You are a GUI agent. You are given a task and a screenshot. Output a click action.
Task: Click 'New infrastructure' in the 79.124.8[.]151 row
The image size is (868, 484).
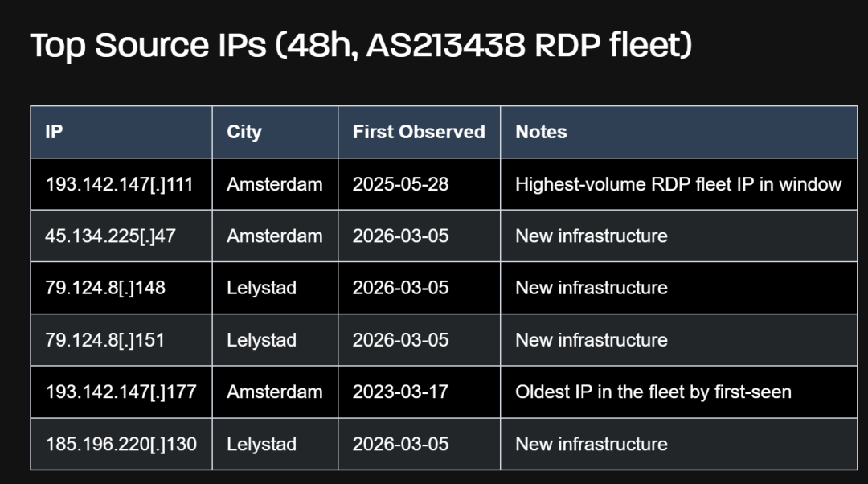(592, 340)
